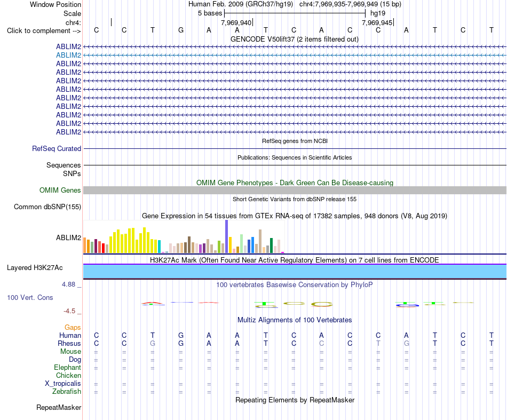The image size is (507, 420).
Task: Click the 4.88 PhyloP upper range value
Action: [68, 284]
